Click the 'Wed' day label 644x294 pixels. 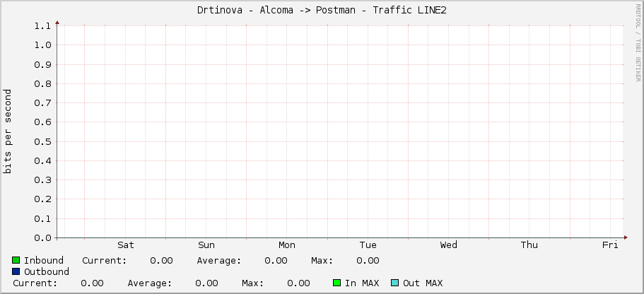coord(448,245)
